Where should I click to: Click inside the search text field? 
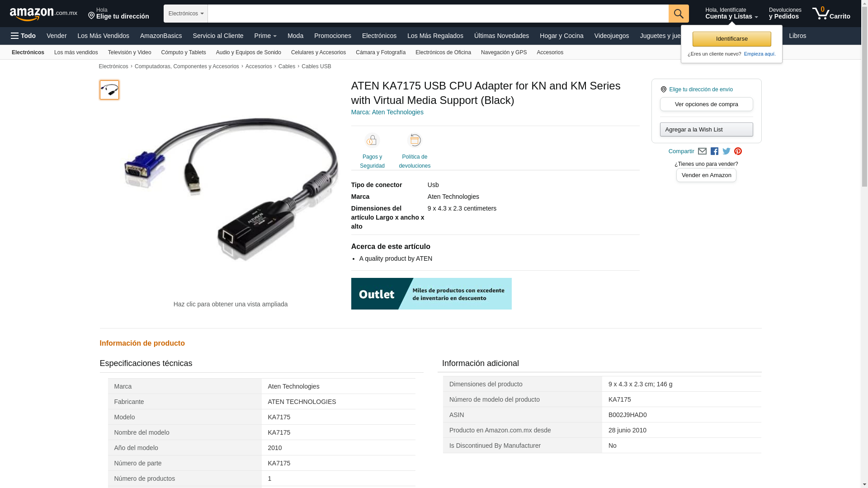(438, 14)
